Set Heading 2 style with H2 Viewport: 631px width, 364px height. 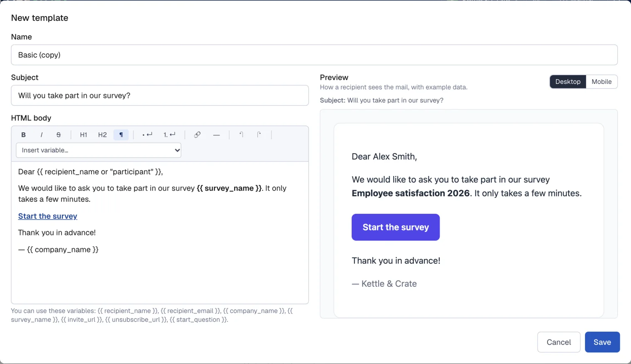click(103, 135)
